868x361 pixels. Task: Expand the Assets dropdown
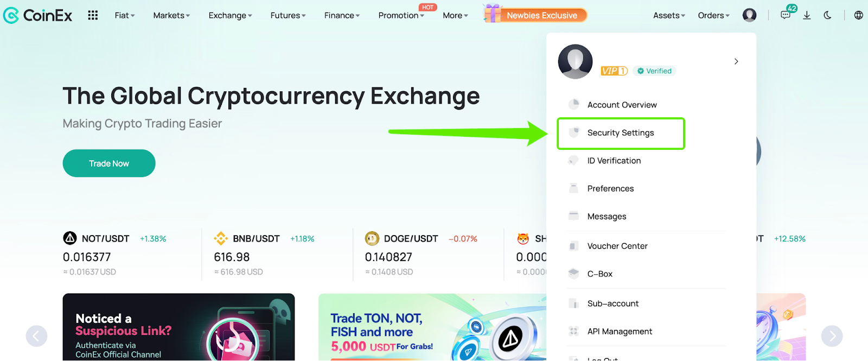(x=669, y=15)
